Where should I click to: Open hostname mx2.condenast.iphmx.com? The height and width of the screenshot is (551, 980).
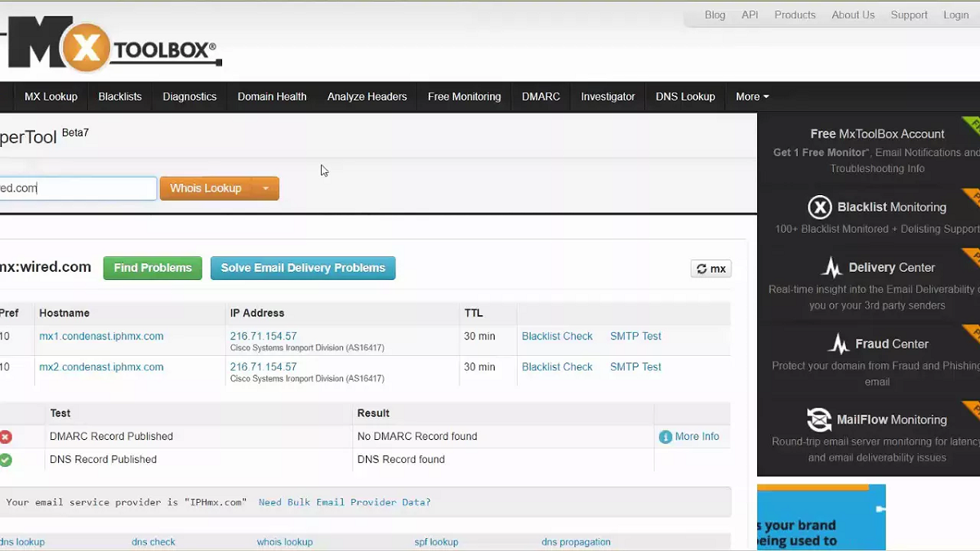[101, 367]
